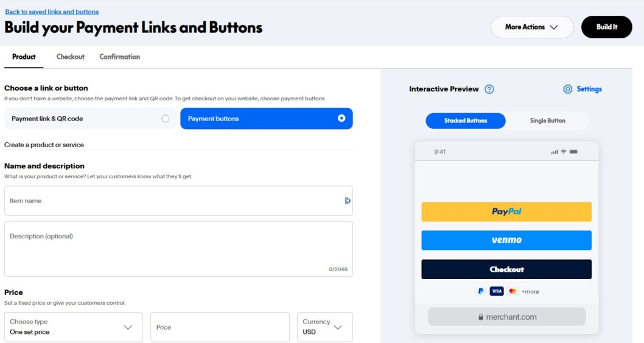Click the icon inside Item name field
The height and width of the screenshot is (343, 644).
(348, 201)
